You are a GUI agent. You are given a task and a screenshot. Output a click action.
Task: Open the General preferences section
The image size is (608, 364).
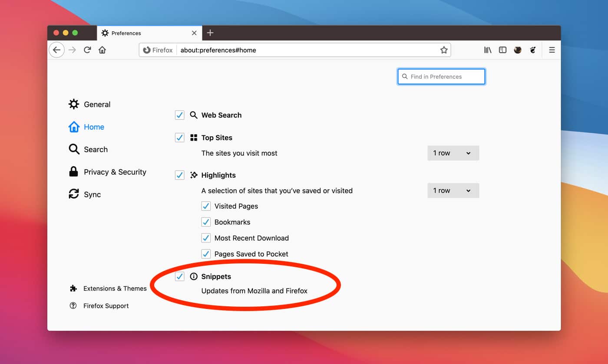(89, 104)
